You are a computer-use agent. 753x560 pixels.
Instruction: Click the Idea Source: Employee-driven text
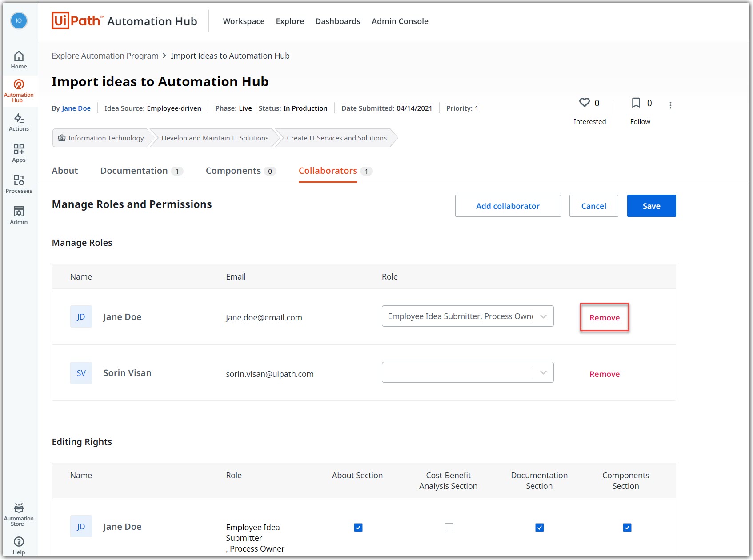(152, 108)
